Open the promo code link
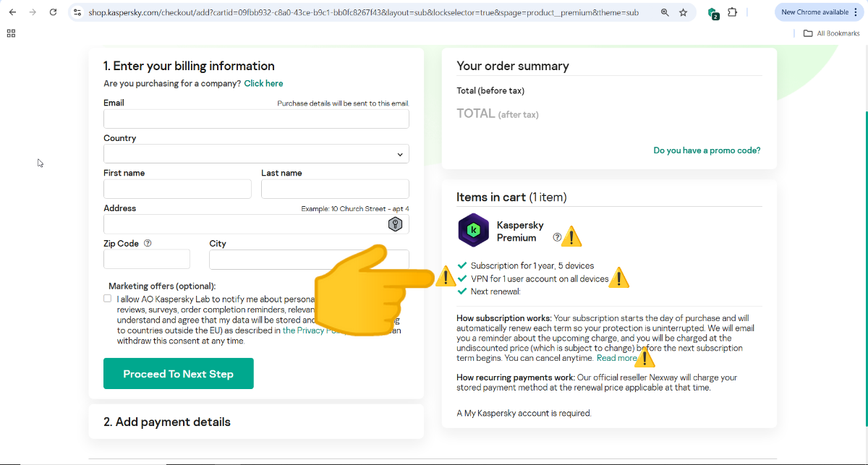 coord(707,150)
